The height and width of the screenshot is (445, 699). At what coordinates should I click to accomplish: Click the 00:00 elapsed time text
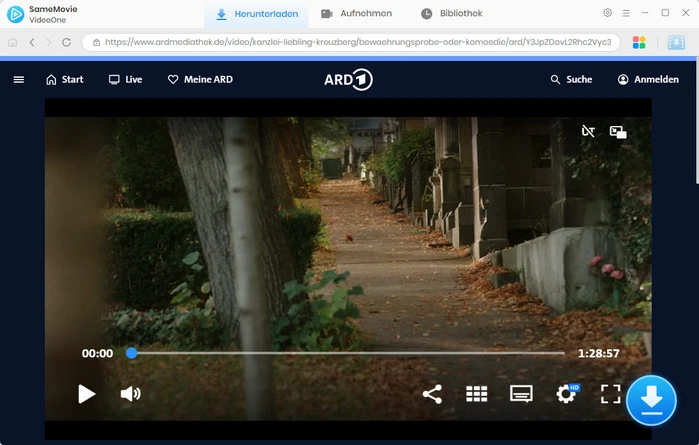(x=97, y=354)
